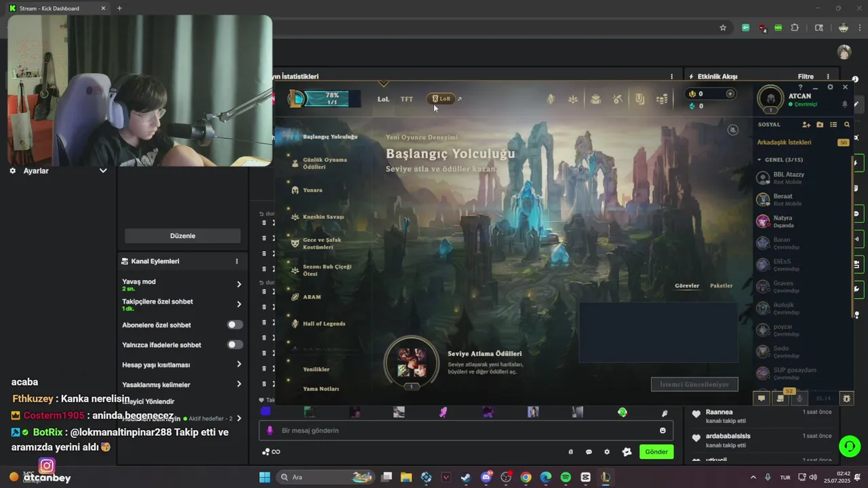Open emoji picker in message box
The image size is (868, 488).
tap(663, 430)
